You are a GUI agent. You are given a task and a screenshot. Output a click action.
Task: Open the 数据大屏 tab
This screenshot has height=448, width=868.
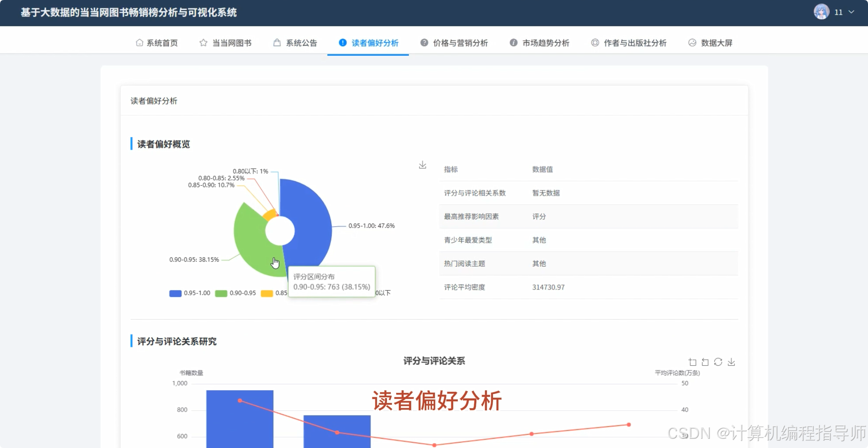click(x=711, y=43)
